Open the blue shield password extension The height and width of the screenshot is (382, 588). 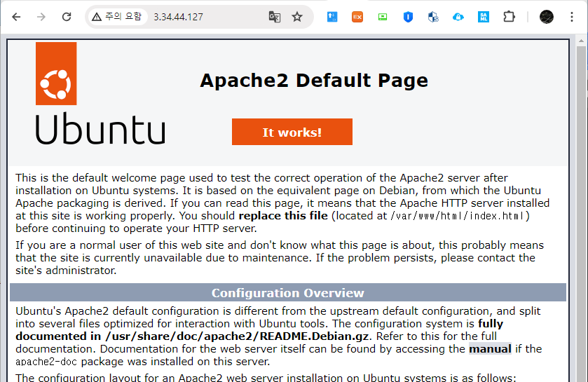pyautogui.click(x=408, y=17)
